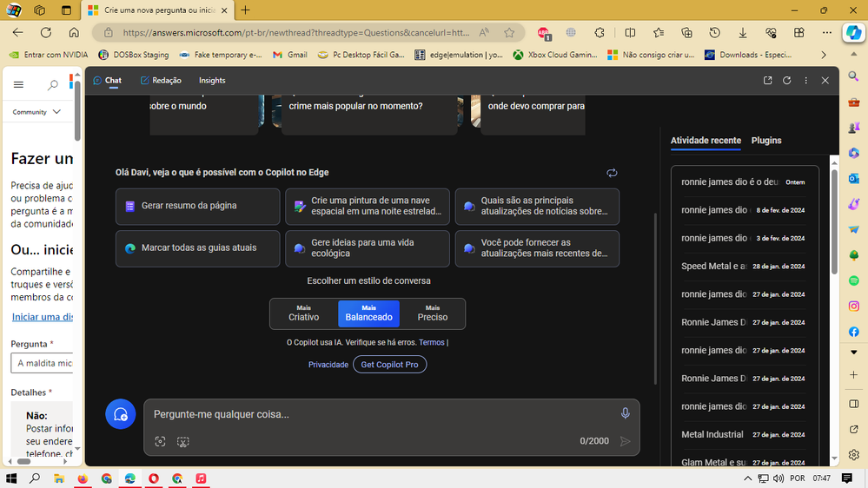Switch to the Chat tab
The height and width of the screenshot is (488, 868).
point(108,80)
